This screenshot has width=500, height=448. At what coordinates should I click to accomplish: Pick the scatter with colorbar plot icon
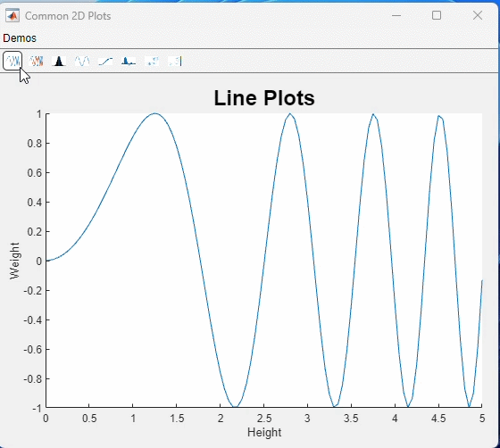pos(175,61)
